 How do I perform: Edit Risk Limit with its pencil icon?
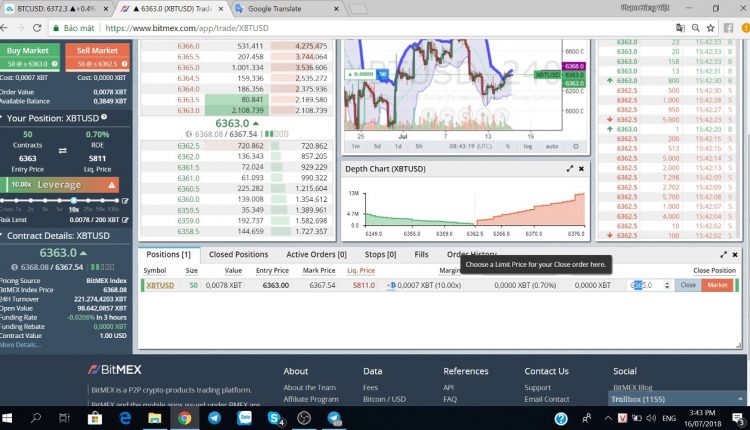[125, 220]
